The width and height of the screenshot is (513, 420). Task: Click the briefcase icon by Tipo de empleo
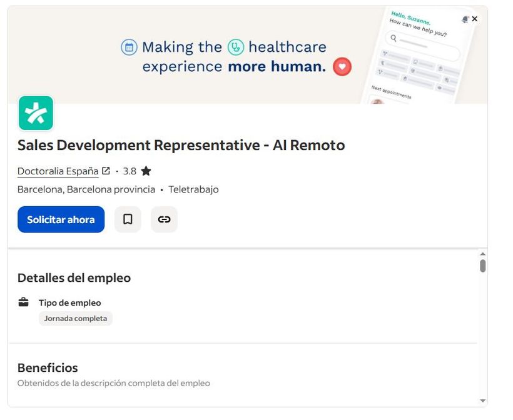[24, 302]
